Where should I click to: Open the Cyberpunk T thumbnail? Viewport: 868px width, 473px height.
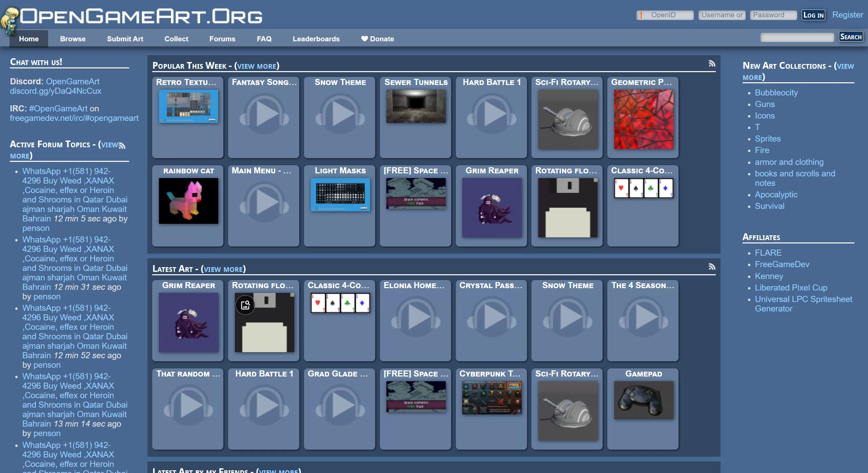[x=492, y=397]
